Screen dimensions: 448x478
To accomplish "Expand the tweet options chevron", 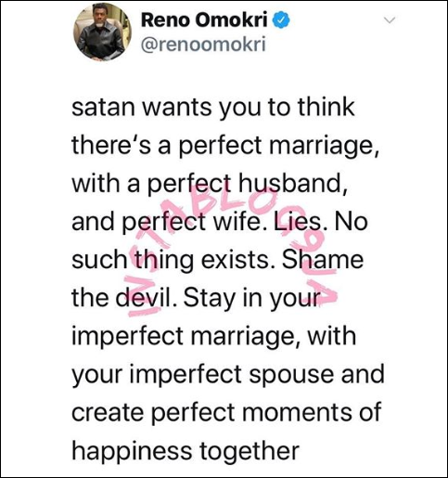I will 390,20.
